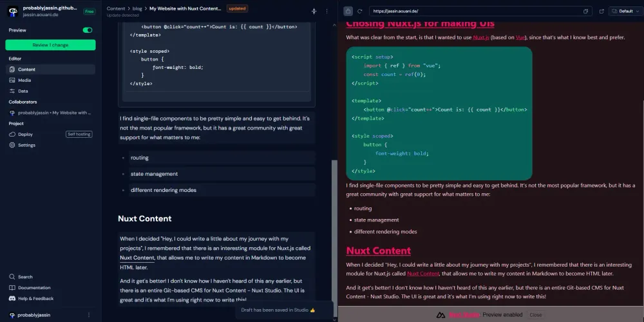Screen dimensions: 644x322
Task: Click the Deploy cloud icon
Action: click(x=12, y=135)
